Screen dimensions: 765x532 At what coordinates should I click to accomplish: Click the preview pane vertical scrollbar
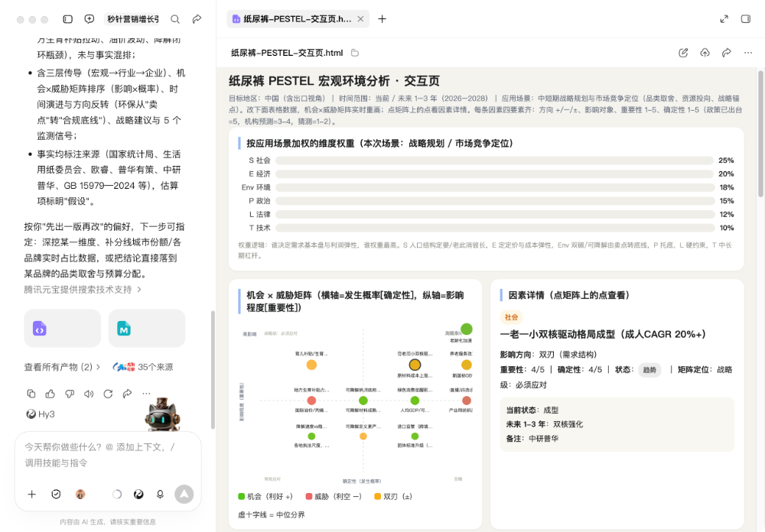760,134
